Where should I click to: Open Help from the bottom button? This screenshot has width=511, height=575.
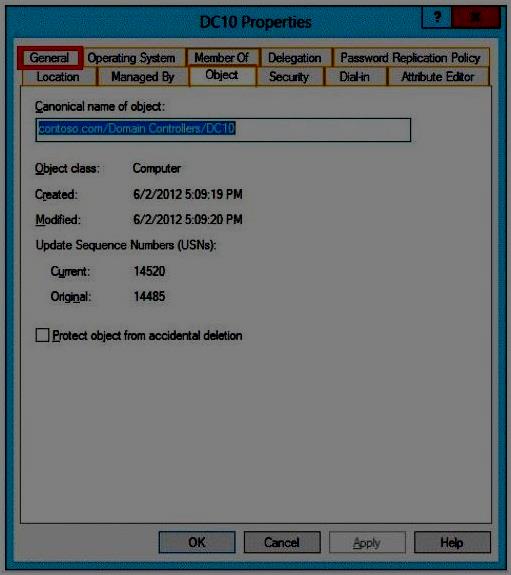[452, 542]
